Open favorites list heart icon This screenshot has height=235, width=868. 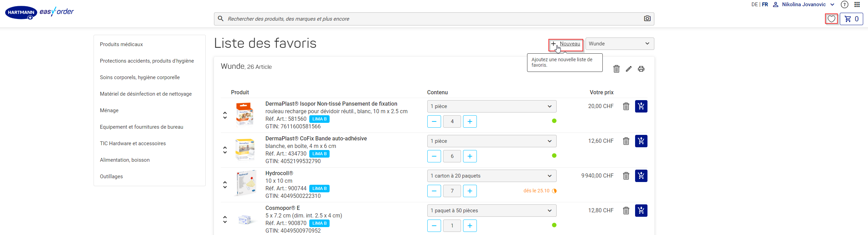point(831,19)
